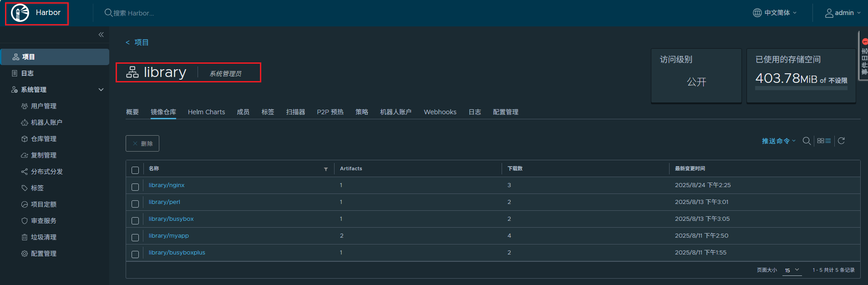Screen dimensions: 868x285
Task: Click the 仓库管理 registry icon
Action: [25, 139]
